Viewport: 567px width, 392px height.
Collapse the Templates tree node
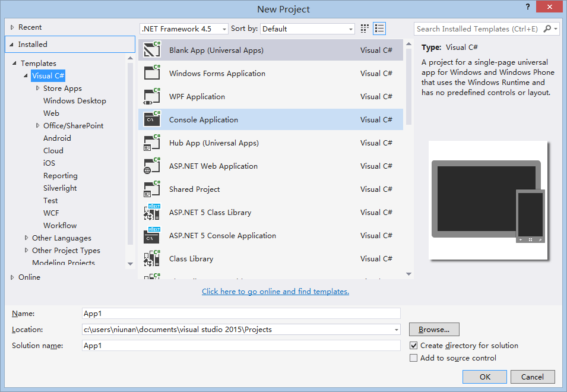(14, 64)
